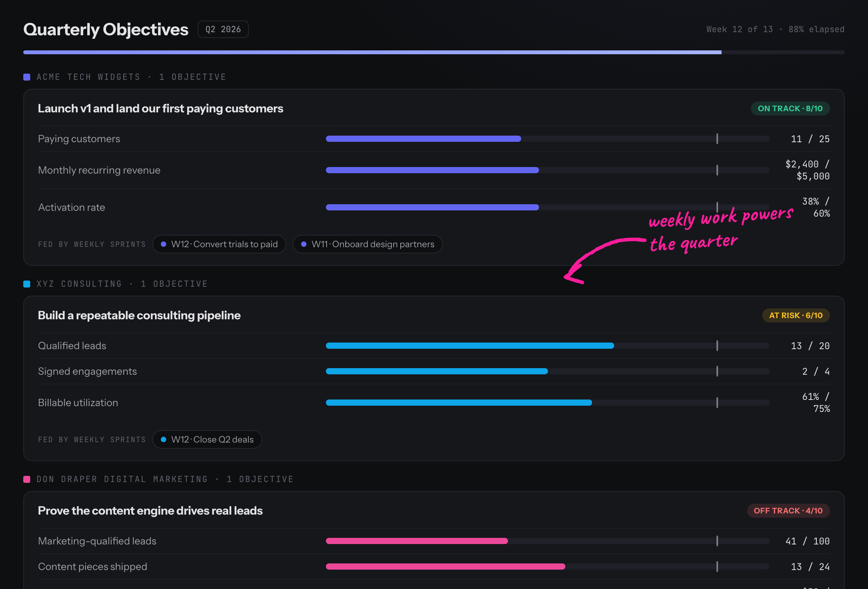The height and width of the screenshot is (589, 868).
Task: Click the XYZ Consulting blue color square
Action: tap(27, 284)
